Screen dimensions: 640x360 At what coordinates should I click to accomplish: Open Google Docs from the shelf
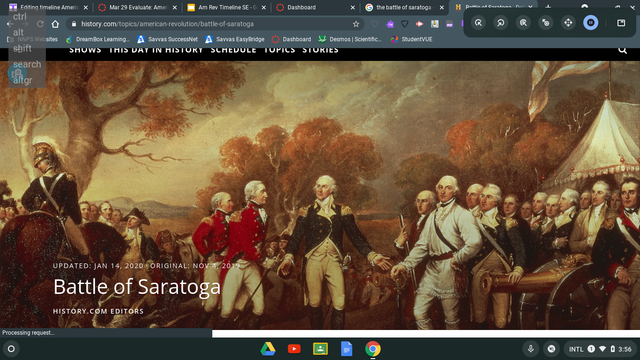pyautogui.click(x=347, y=349)
